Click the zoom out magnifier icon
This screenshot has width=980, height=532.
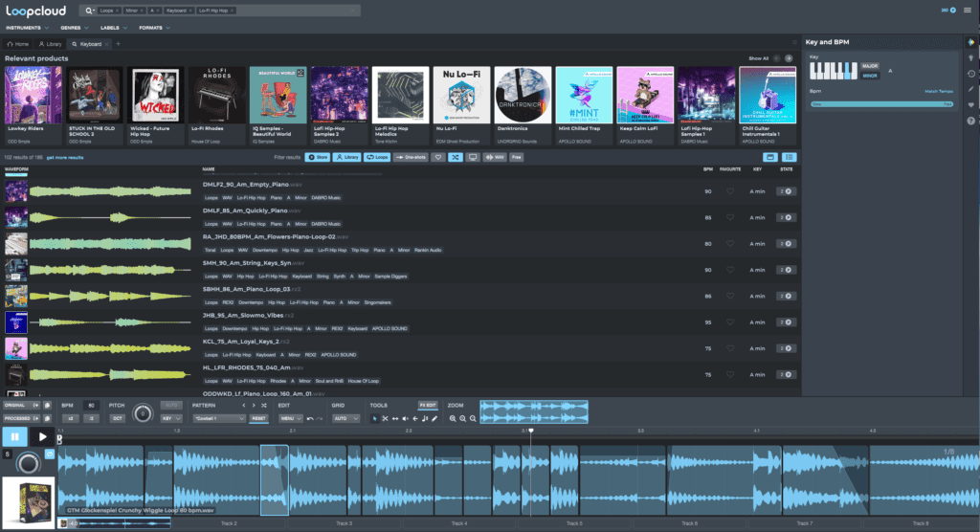pyautogui.click(x=462, y=419)
